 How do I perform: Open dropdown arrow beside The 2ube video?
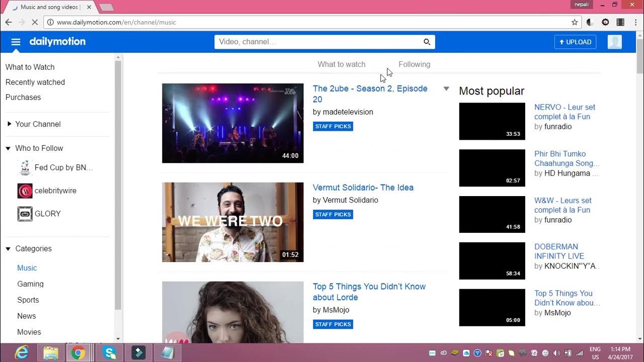(x=446, y=89)
